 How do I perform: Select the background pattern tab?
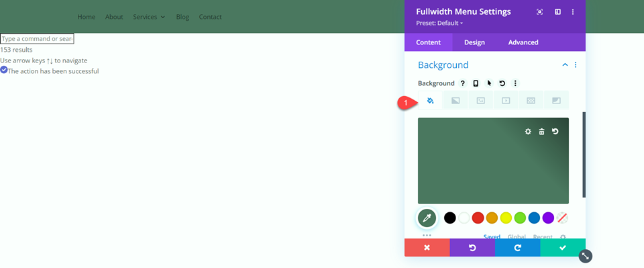point(531,101)
